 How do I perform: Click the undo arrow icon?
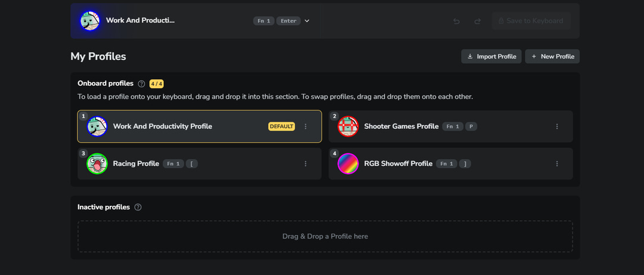[456, 21]
